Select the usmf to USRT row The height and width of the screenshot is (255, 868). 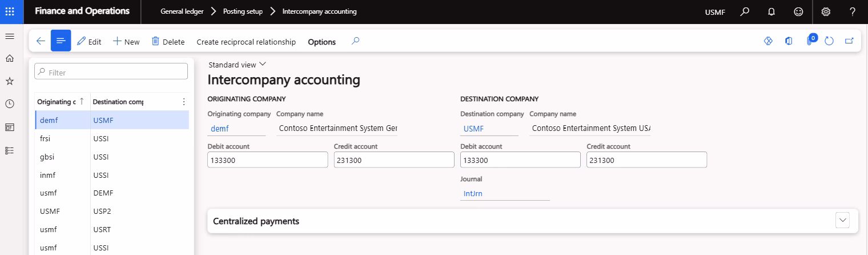click(112, 230)
